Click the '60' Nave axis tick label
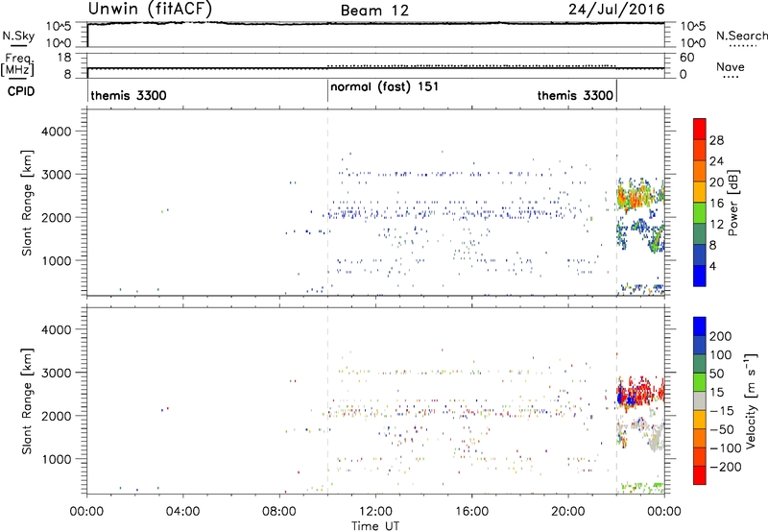768x532 pixels. click(x=687, y=58)
